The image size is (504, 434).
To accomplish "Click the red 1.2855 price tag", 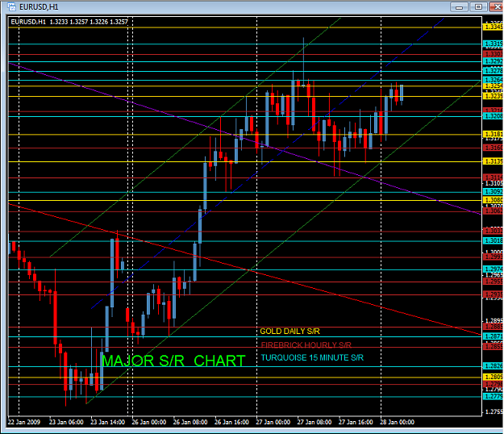I will [493, 347].
